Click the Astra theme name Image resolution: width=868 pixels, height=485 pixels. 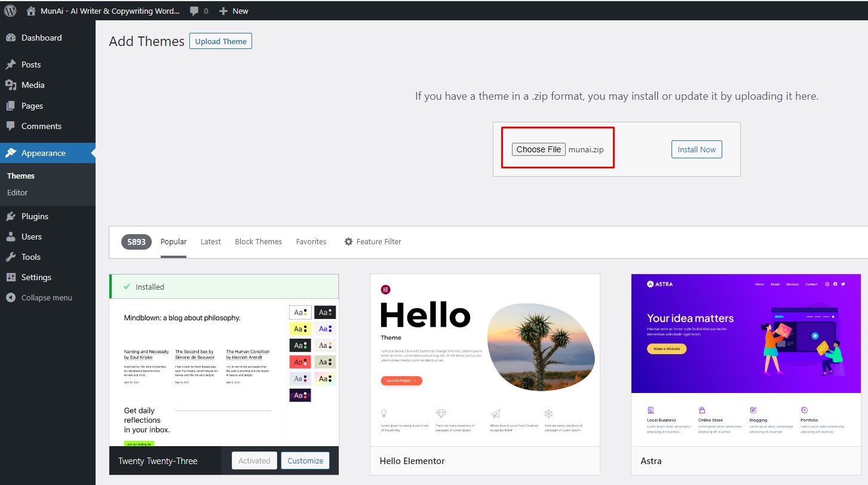point(651,461)
